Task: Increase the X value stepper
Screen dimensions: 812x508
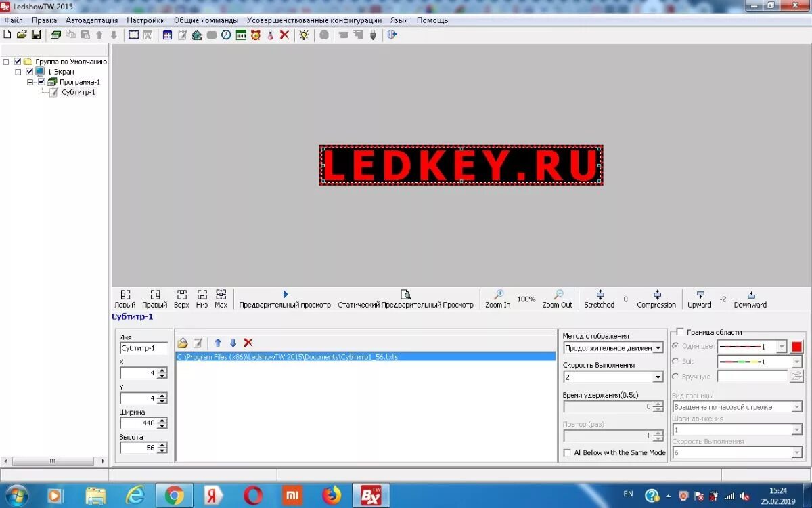Action: [162, 370]
